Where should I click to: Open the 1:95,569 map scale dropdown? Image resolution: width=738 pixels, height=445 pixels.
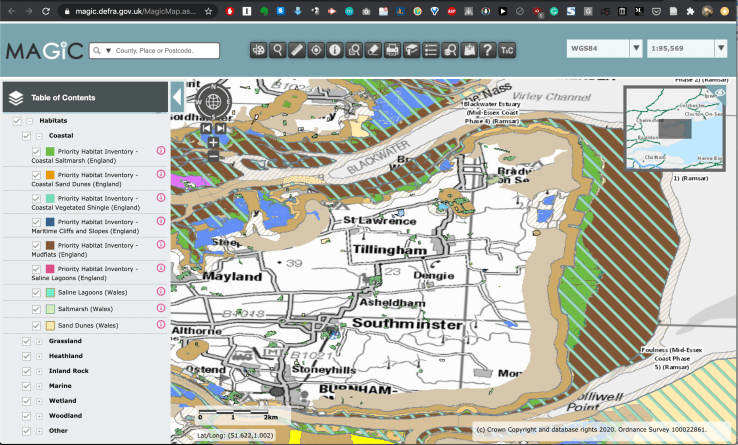(x=721, y=48)
